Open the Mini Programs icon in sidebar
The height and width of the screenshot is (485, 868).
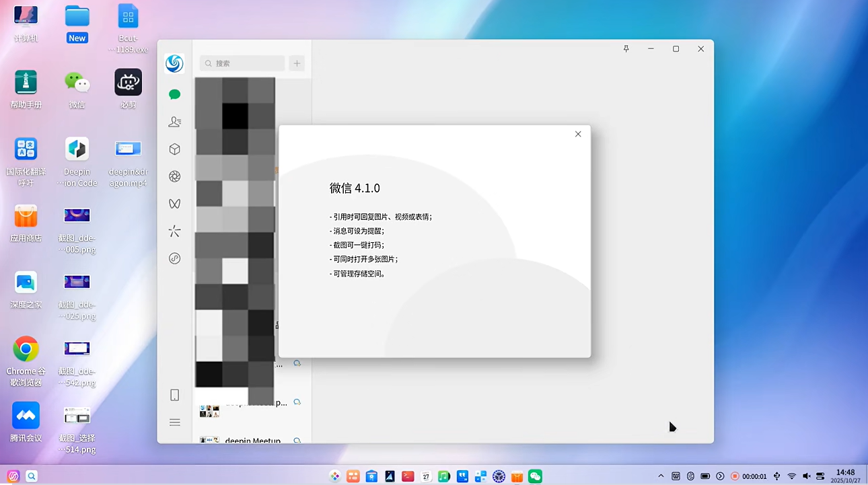(x=174, y=258)
